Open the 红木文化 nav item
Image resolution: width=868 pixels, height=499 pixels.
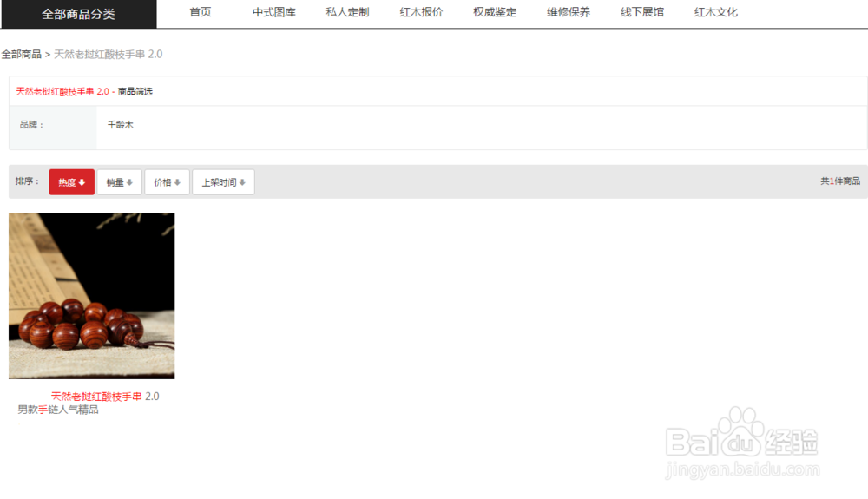point(716,12)
